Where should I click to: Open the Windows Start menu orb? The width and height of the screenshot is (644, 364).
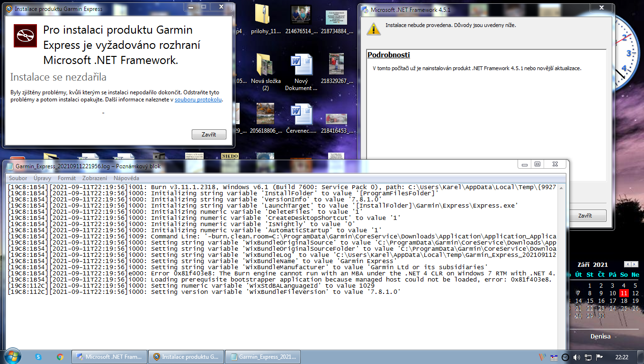click(x=11, y=356)
